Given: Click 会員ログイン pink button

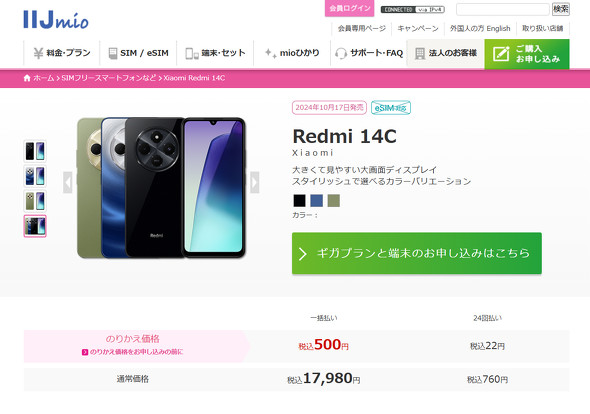Looking at the screenshot, I should pos(350,8).
